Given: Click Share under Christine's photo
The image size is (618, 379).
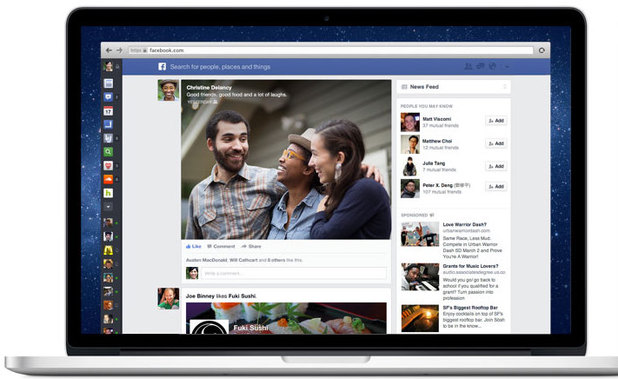Looking at the screenshot, I should click(x=251, y=246).
